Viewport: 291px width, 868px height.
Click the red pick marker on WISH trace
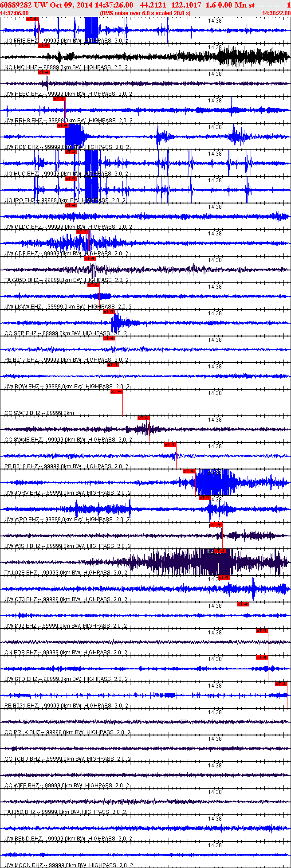click(x=216, y=524)
